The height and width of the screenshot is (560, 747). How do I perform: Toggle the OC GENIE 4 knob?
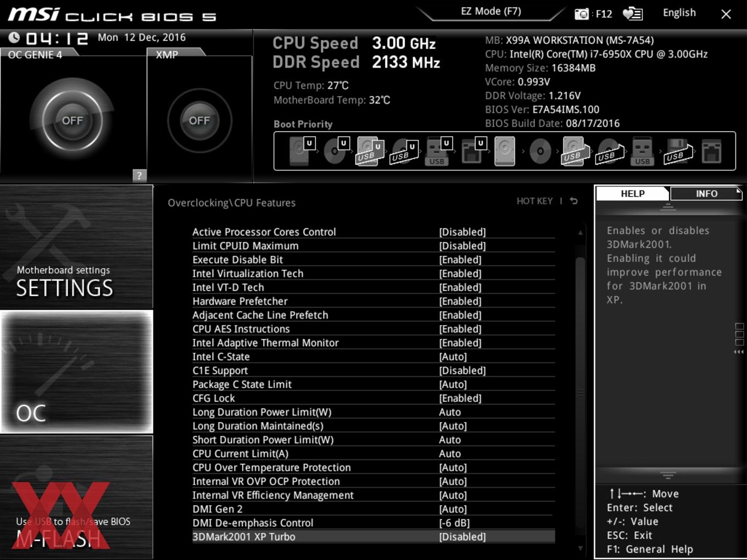click(73, 121)
